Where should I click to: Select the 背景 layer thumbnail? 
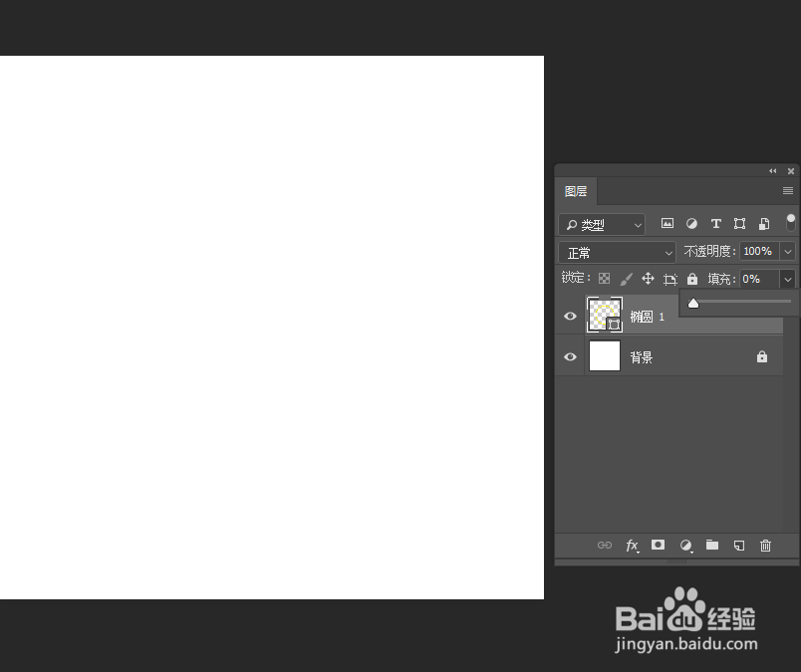pos(605,355)
